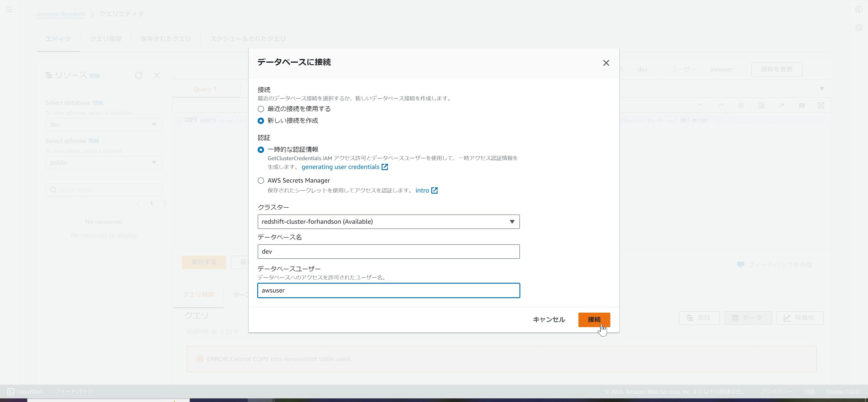Image resolution: width=868 pixels, height=402 pixels.
Task: Open the generating user credentials link
Action: (x=344, y=167)
